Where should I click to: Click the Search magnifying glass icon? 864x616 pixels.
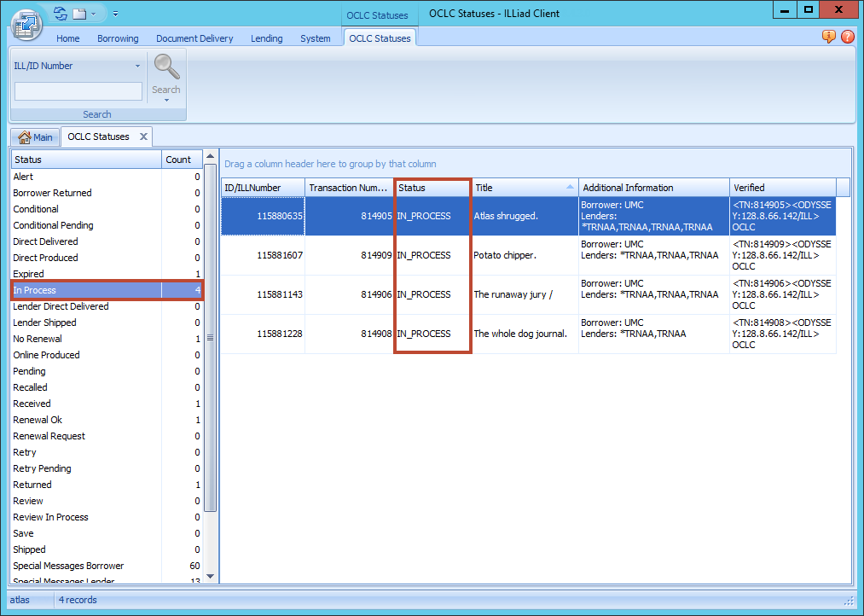pos(165,66)
